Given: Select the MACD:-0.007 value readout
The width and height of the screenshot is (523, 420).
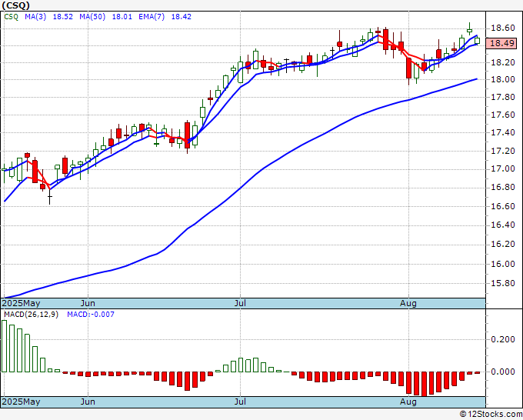Looking at the screenshot, I should (91, 315).
